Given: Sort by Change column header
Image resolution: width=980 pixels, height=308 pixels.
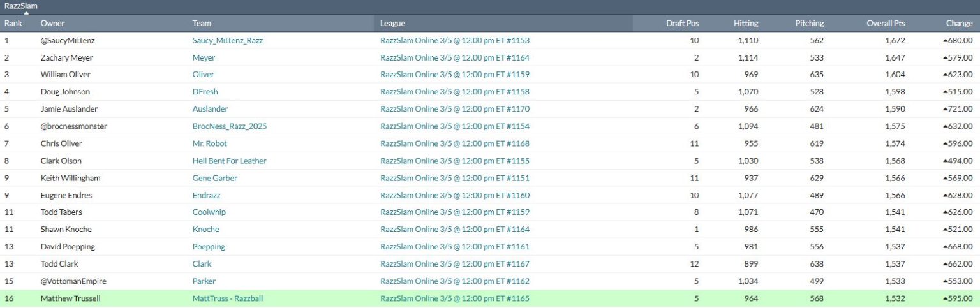Looking at the screenshot, I should [959, 23].
